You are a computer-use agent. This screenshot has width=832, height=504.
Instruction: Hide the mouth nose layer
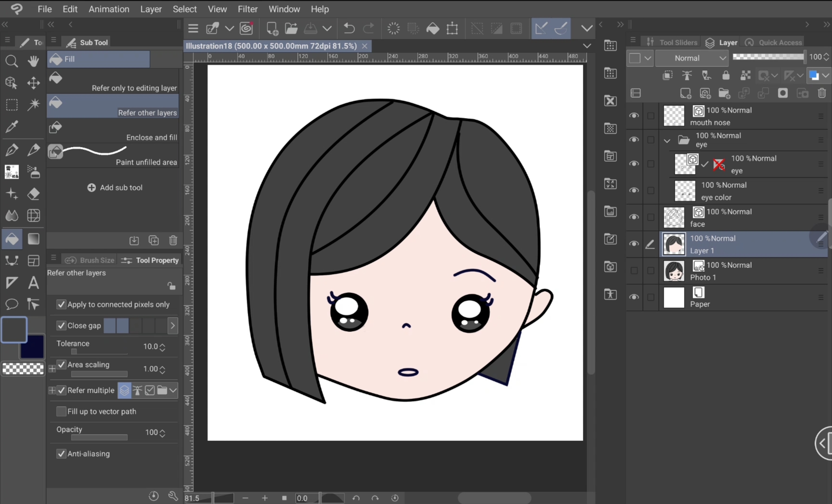tap(634, 116)
